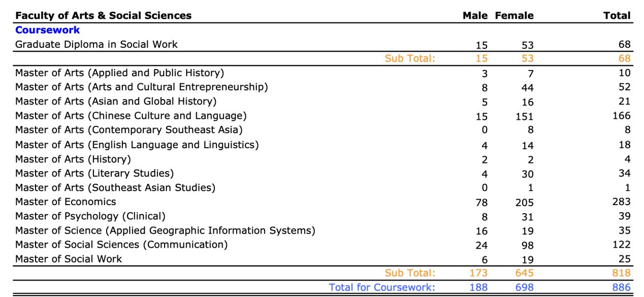Click the Female column header

pyautogui.click(x=514, y=16)
